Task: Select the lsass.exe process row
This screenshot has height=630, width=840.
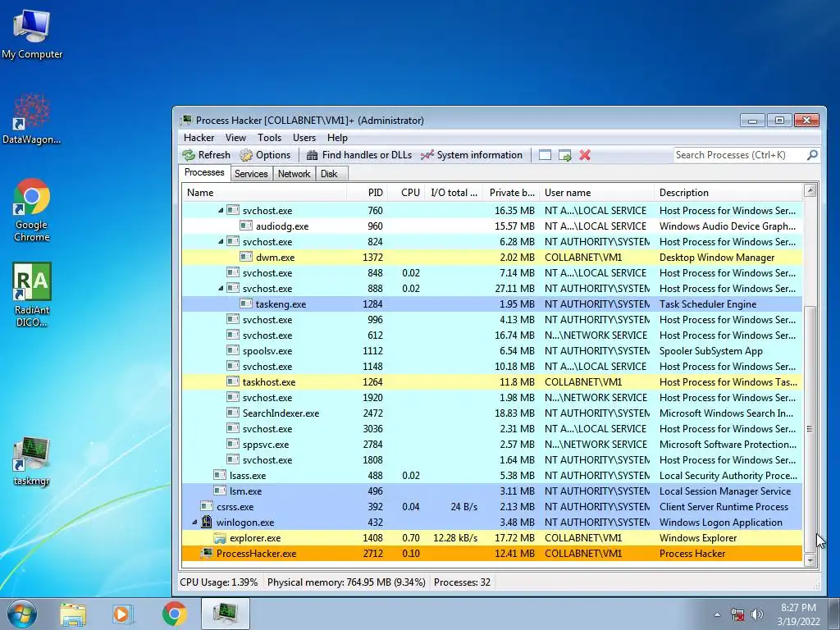Action: click(x=492, y=475)
